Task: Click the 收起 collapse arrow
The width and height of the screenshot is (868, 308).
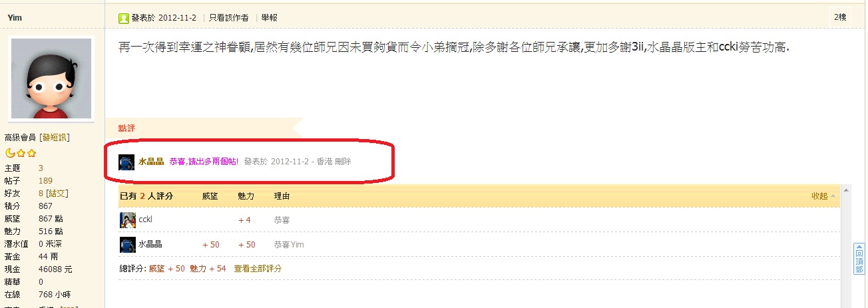Action: point(832,196)
